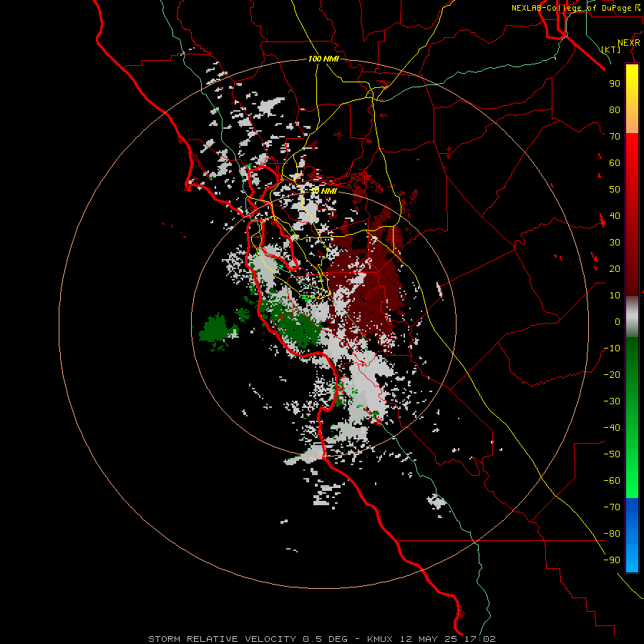Click the -90 knot scale label
Screen dimensions: 644x644
612,560
